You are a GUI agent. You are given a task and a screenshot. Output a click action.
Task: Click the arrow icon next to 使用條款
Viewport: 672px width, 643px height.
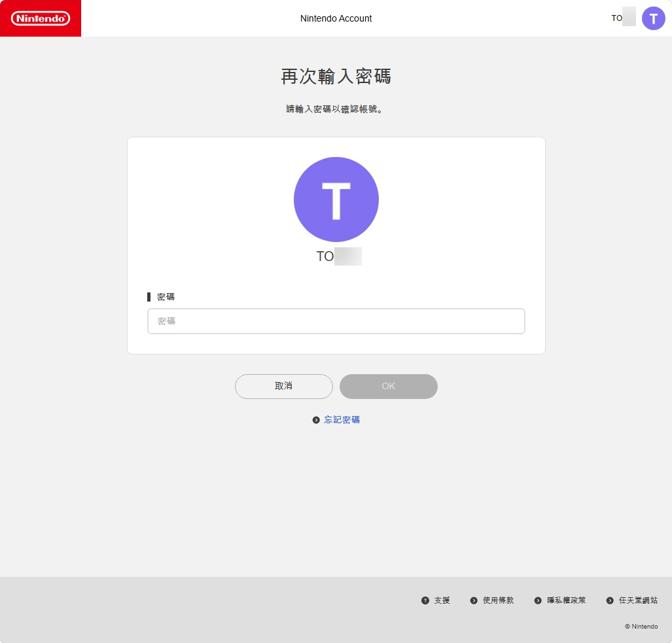pos(473,600)
